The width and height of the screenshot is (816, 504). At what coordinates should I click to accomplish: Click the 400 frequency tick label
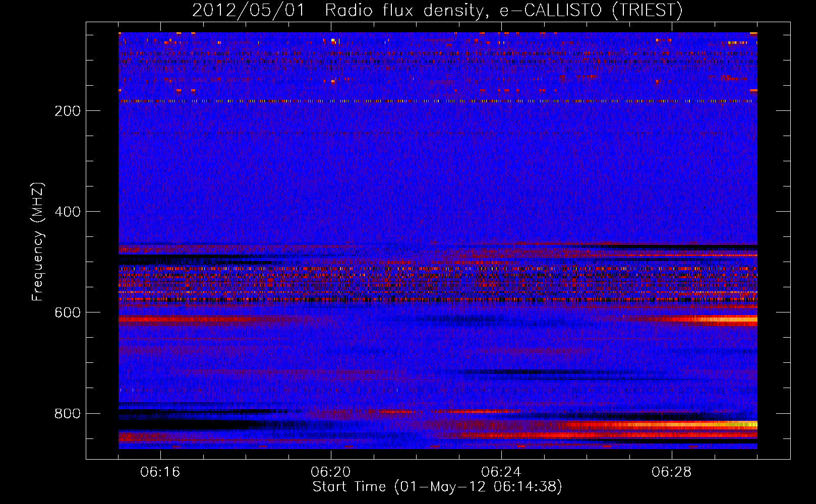(x=68, y=212)
